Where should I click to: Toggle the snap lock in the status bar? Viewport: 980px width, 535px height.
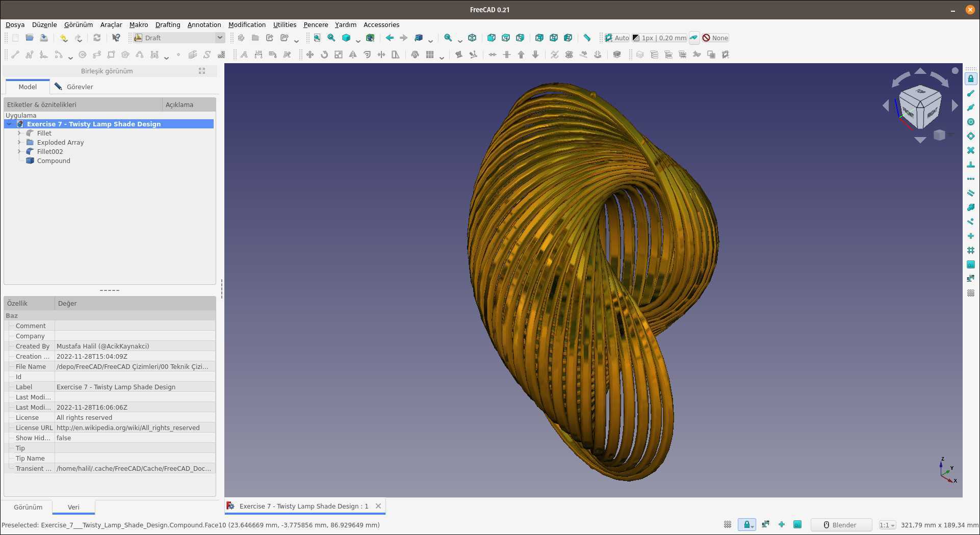point(746,525)
